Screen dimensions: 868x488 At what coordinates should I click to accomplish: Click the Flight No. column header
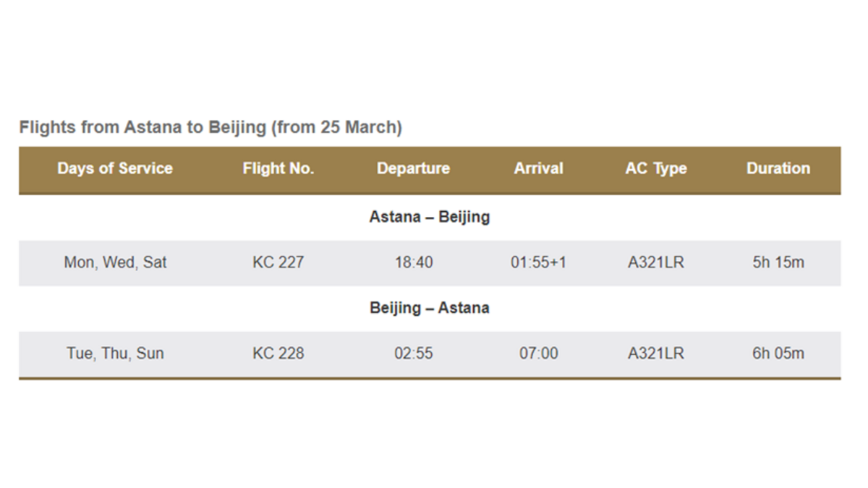(278, 168)
